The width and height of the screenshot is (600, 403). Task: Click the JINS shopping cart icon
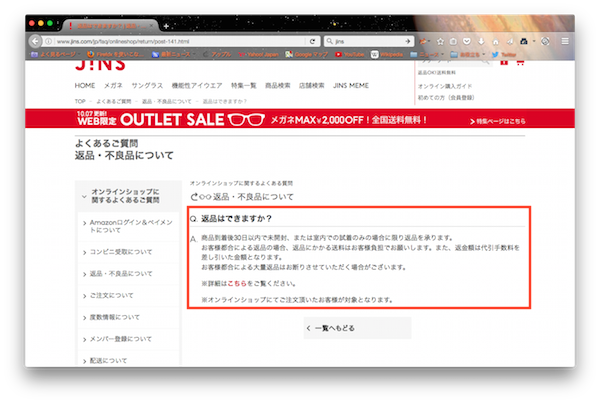(x=520, y=62)
